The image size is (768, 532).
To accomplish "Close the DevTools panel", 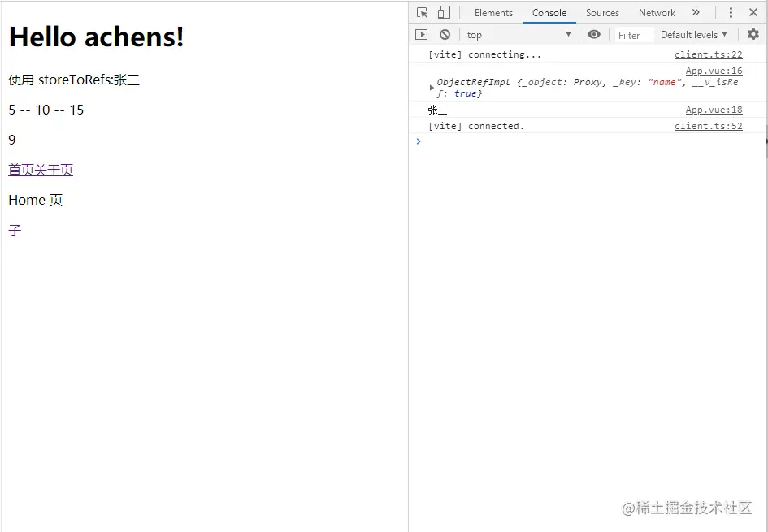I will pyautogui.click(x=753, y=13).
